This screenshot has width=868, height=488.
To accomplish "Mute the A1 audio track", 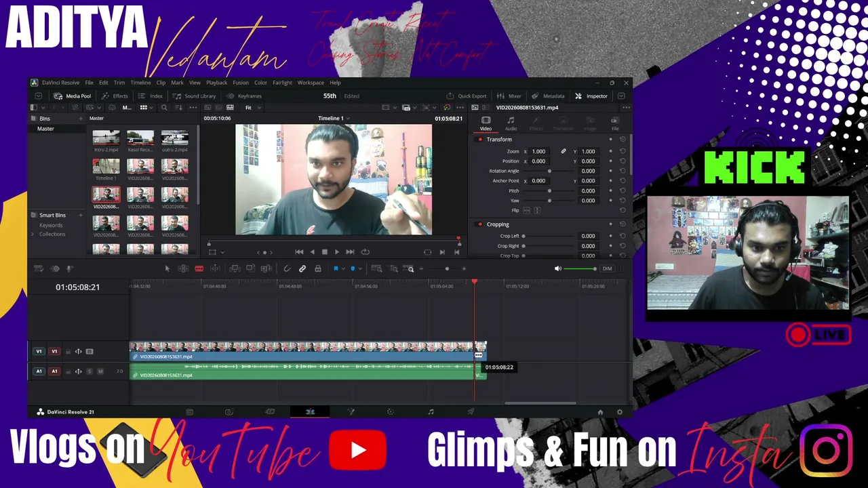I will tap(100, 371).
